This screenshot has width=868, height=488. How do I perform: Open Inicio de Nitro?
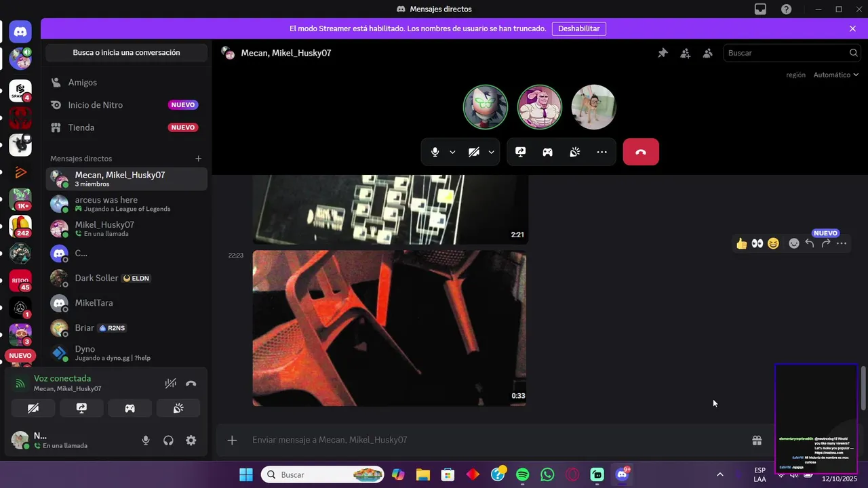coord(127,105)
